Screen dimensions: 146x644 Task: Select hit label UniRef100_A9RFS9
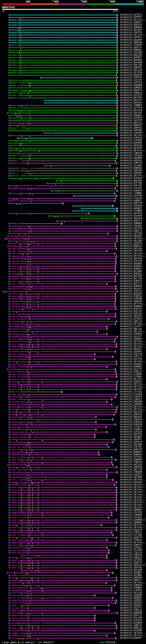(131, 163)
